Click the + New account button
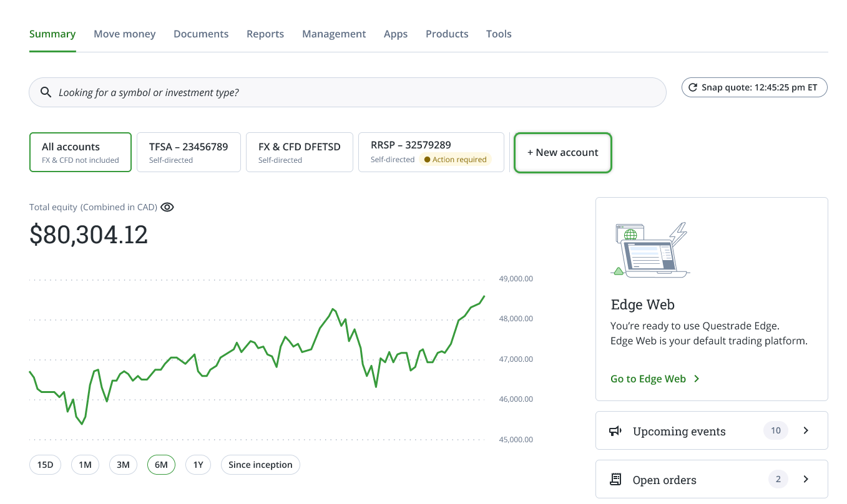 (x=562, y=152)
